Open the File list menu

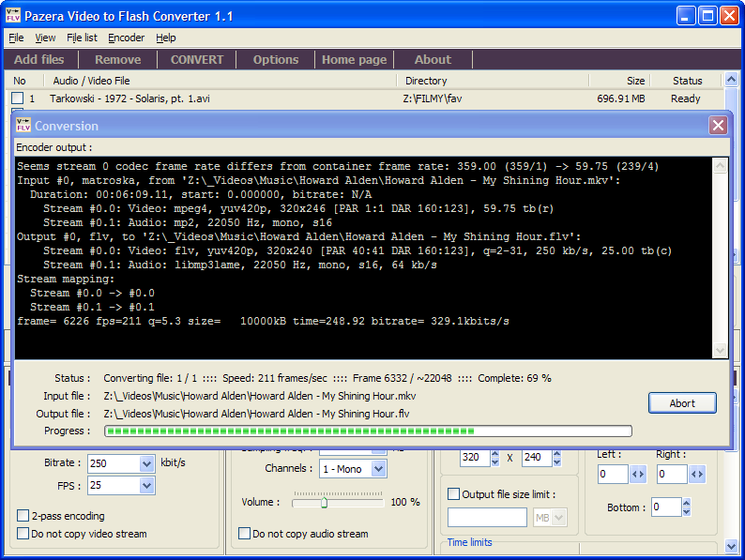pos(82,38)
